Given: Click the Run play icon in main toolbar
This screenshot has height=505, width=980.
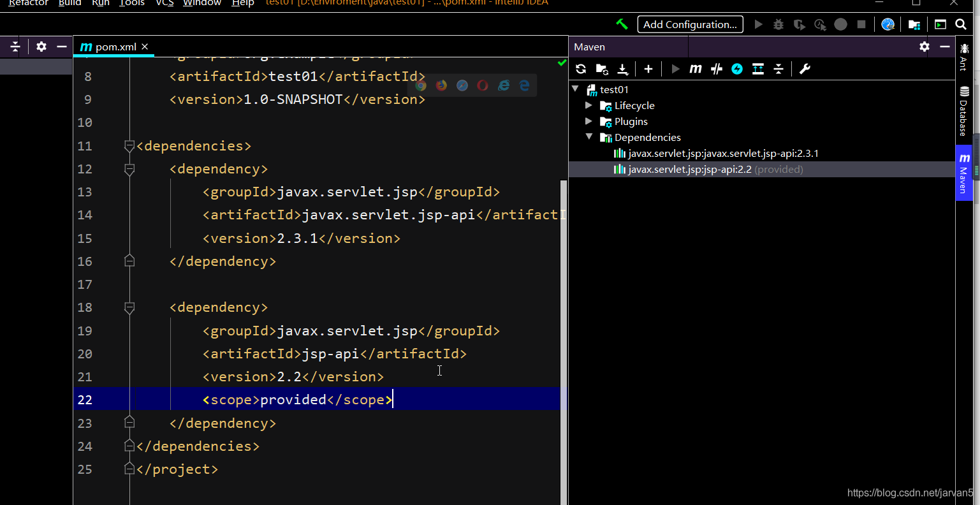Looking at the screenshot, I should coord(758,24).
